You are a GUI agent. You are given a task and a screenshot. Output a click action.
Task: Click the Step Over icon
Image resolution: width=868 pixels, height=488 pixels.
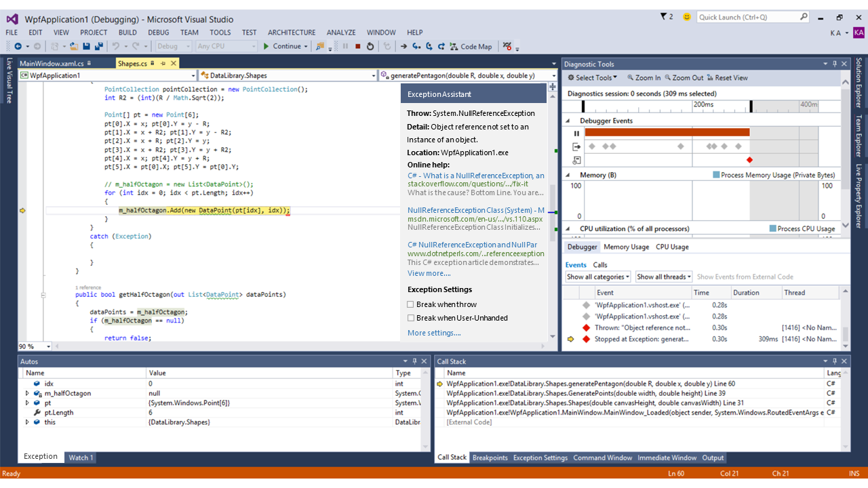[429, 46]
